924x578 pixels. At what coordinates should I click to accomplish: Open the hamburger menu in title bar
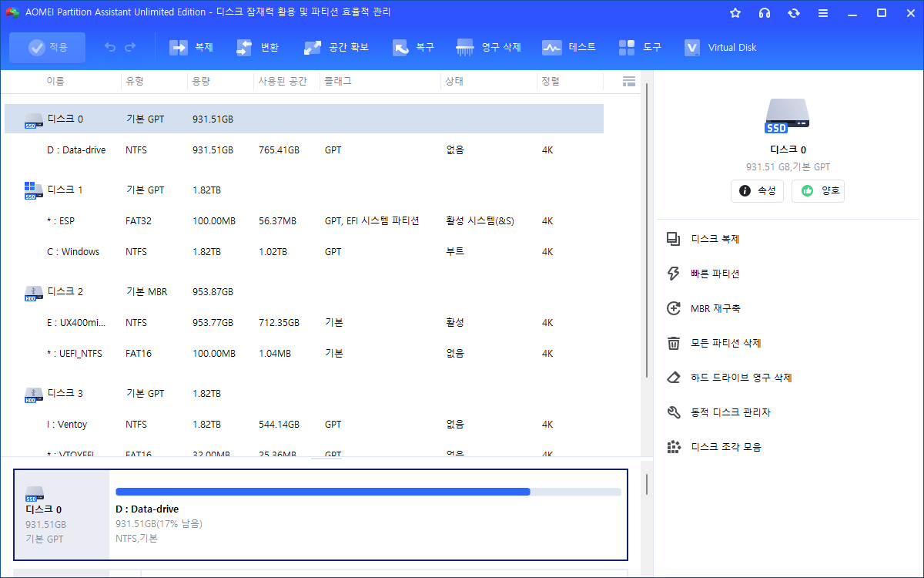coord(823,13)
